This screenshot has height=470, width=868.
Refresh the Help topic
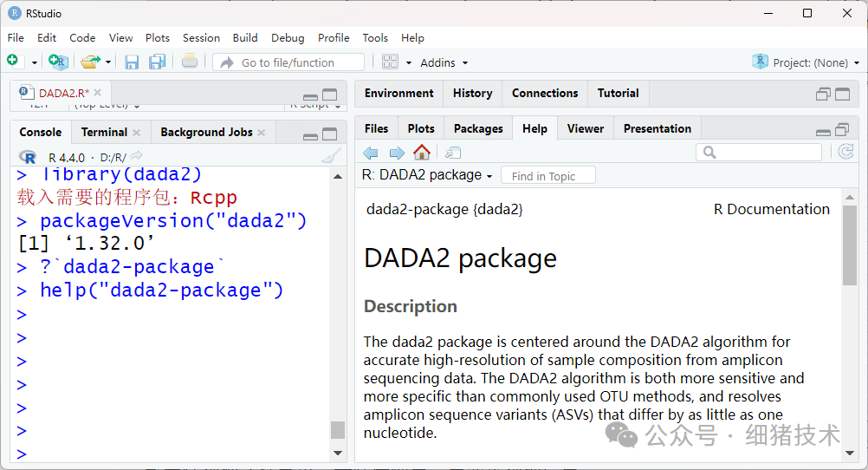pos(846,153)
